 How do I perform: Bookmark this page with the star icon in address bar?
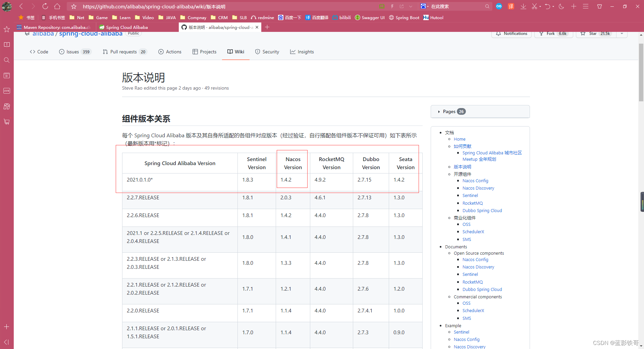coord(74,6)
